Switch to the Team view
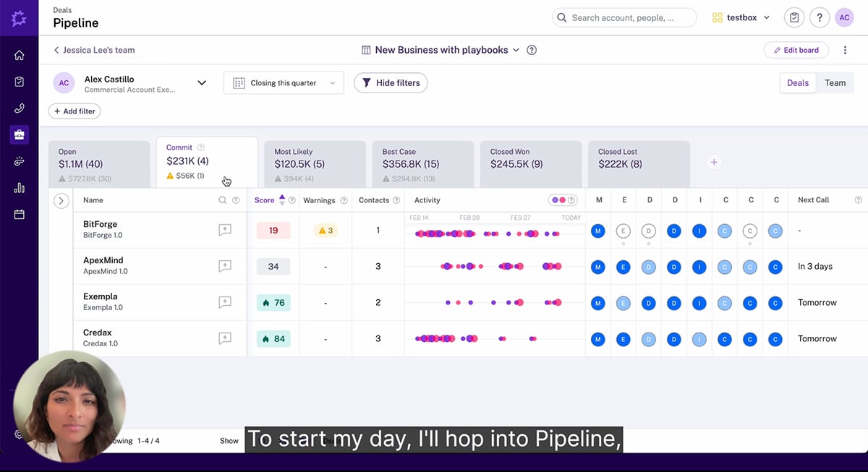The height and width of the screenshot is (472, 868). click(x=835, y=82)
